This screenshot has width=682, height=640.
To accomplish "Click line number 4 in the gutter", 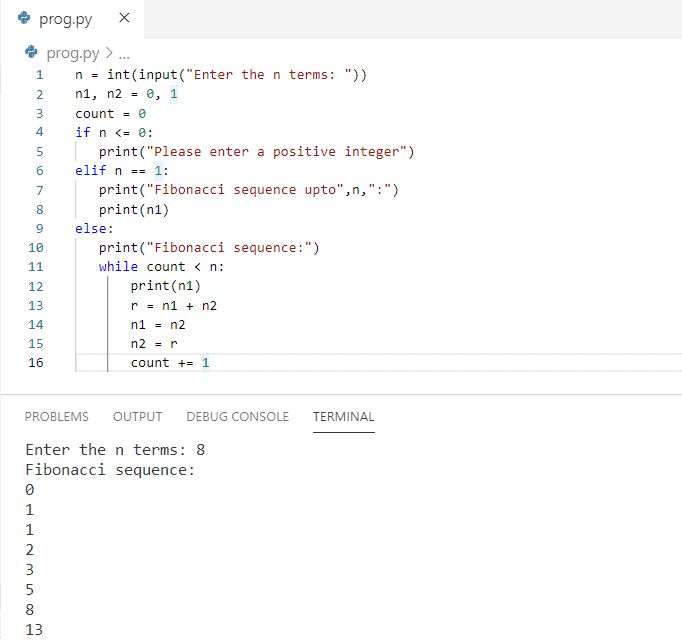I will [x=40, y=131].
